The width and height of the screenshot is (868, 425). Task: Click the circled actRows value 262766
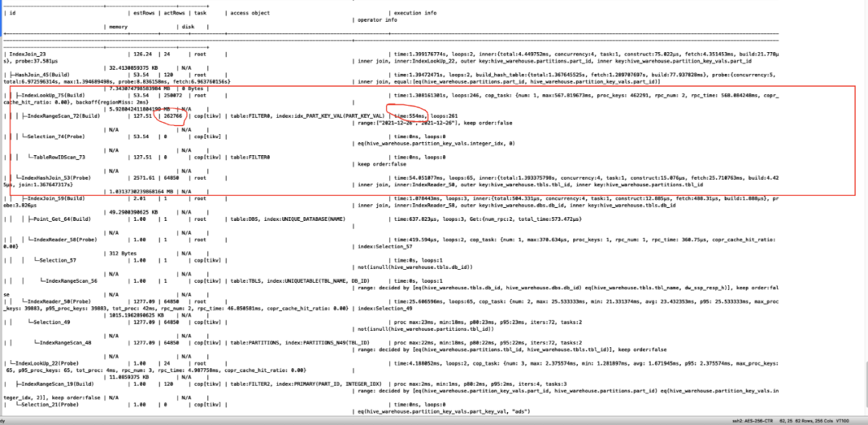coord(174,116)
